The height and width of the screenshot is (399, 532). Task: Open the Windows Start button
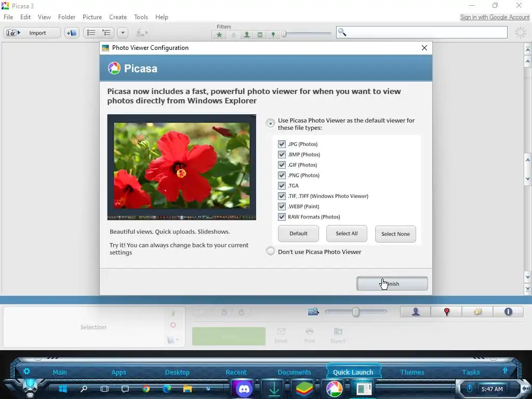pos(63,389)
